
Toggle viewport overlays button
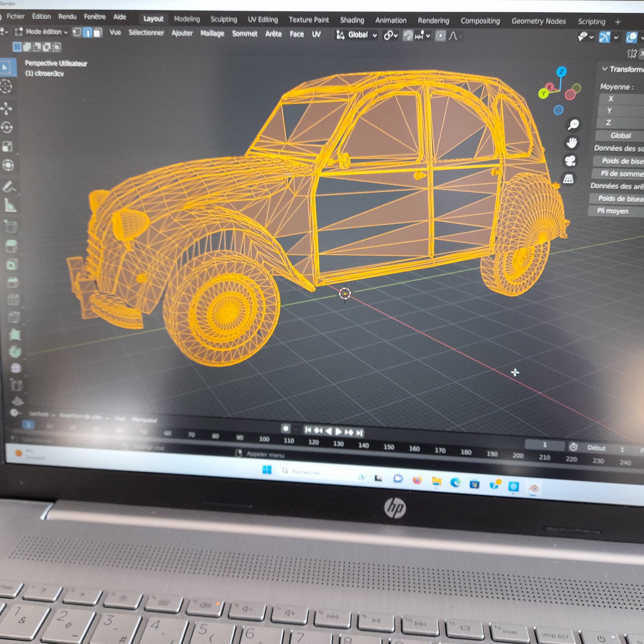click(632, 38)
